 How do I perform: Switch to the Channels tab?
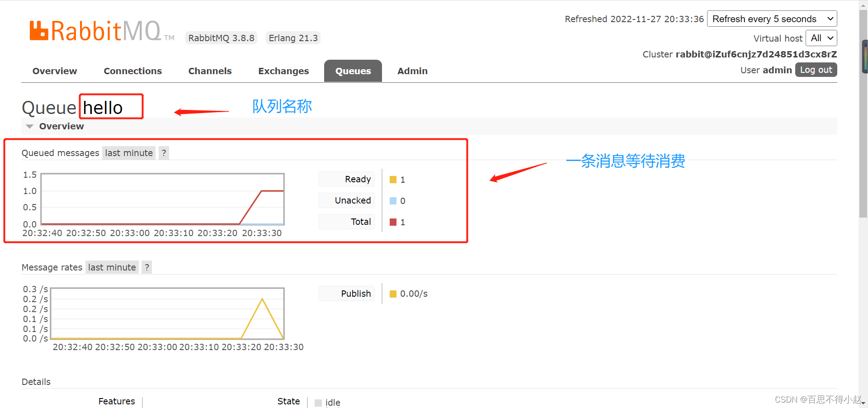[x=210, y=71]
